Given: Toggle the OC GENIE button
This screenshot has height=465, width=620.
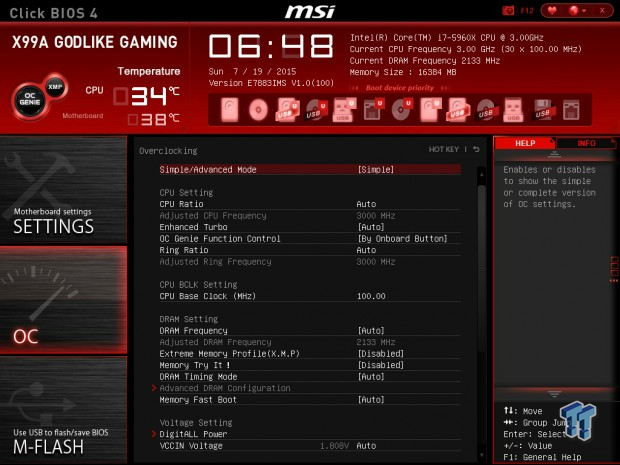Looking at the screenshot, I should 30,99.
